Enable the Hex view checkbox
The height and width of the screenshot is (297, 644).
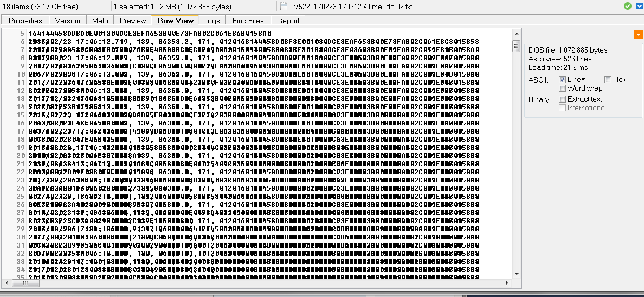point(608,79)
